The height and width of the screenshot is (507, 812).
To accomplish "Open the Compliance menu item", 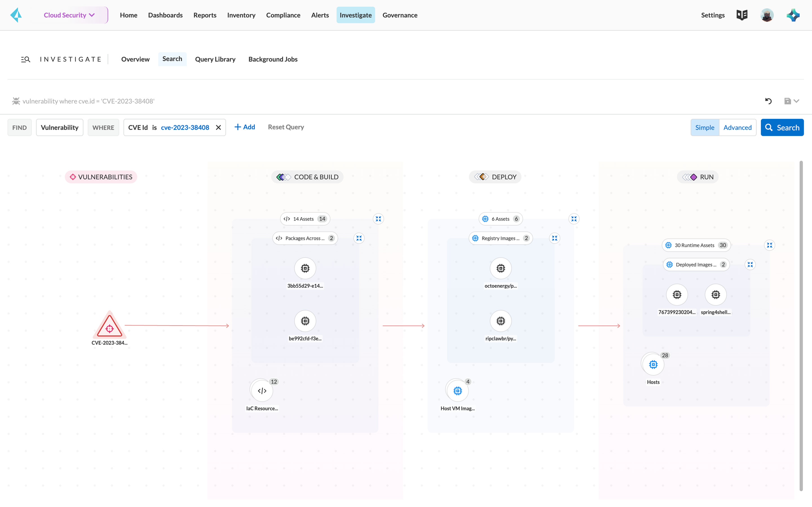I will (x=283, y=15).
